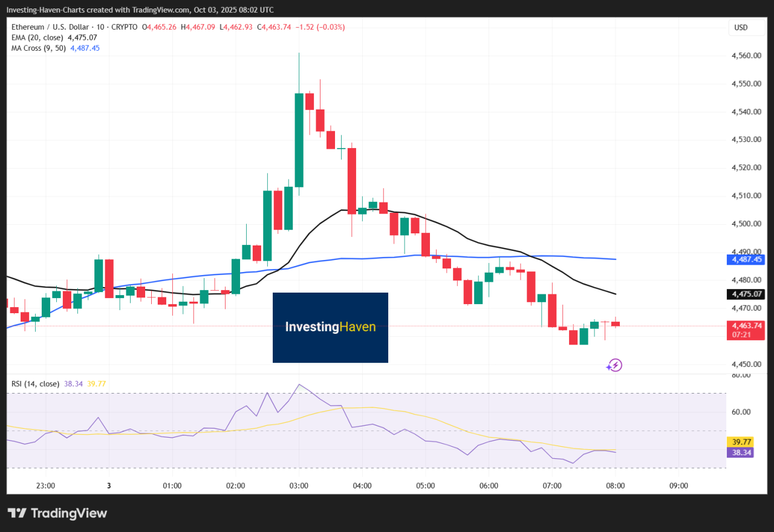774x532 pixels.
Task: Click the 08:00 time axis label
Action: pos(616,485)
